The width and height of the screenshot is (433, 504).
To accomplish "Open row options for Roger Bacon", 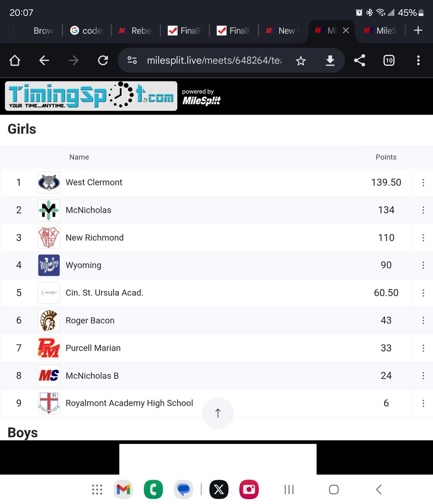I will [x=423, y=320].
